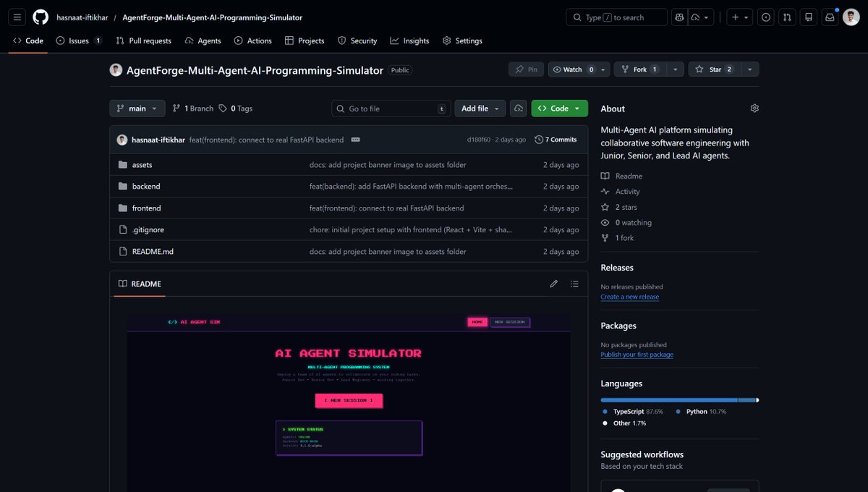The width and height of the screenshot is (868, 492).
Task: Expand the main branch dropdown
Action: (x=137, y=109)
